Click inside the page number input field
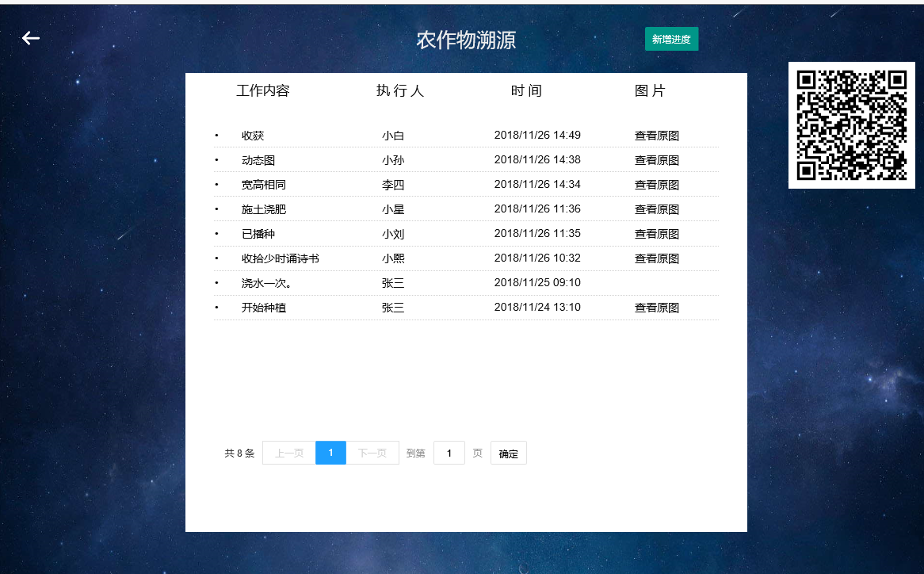924x574 pixels. pyautogui.click(x=449, y=452)
